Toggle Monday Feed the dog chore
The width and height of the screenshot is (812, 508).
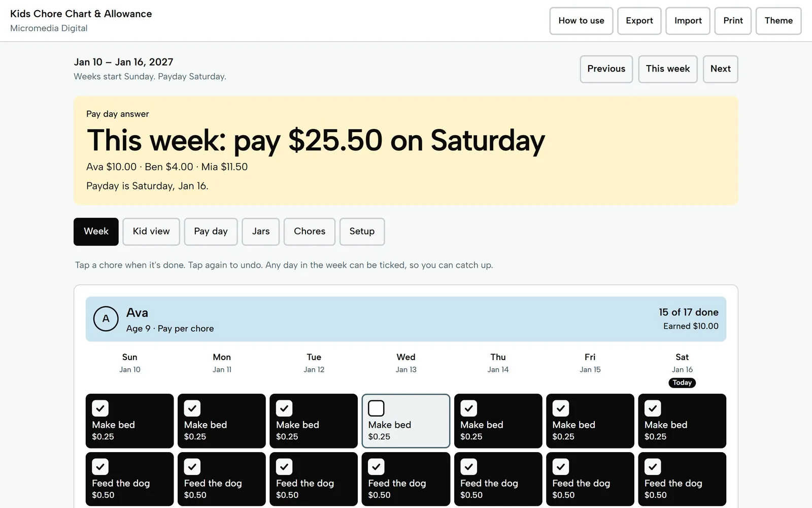click(222, 479)
